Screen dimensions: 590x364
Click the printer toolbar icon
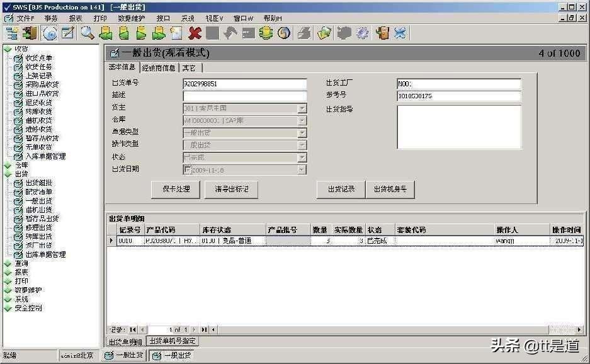click(304, 33)
